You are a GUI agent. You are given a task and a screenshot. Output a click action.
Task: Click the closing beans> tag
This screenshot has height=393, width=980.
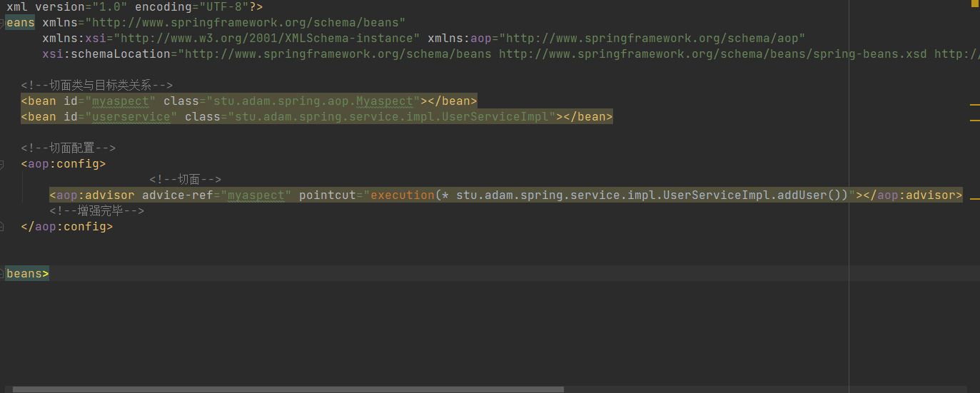coord(27,274)
